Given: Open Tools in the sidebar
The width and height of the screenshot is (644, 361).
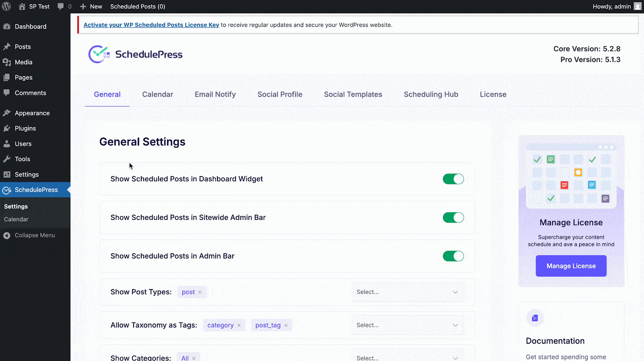Looking at the screenshot, I should pos(23,159).
